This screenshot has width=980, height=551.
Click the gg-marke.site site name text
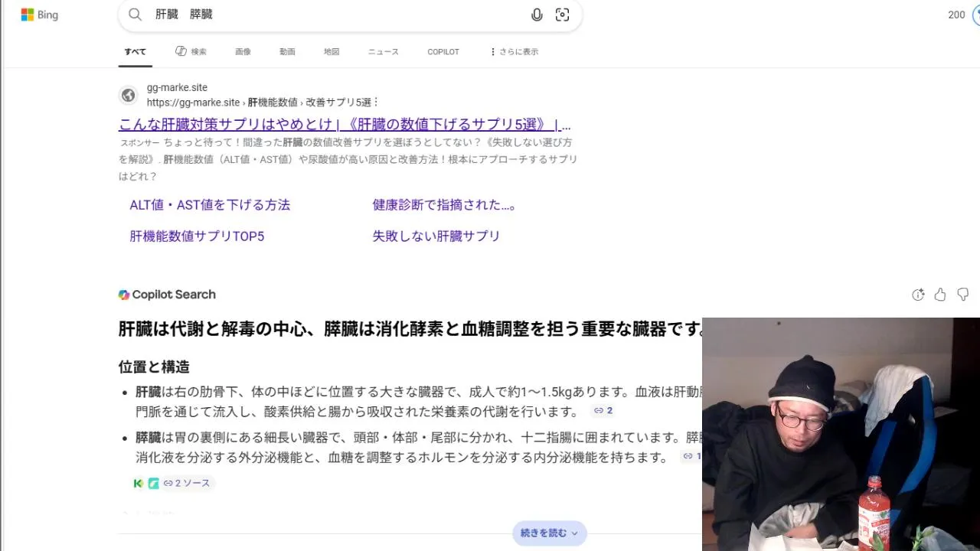(177, 88)
